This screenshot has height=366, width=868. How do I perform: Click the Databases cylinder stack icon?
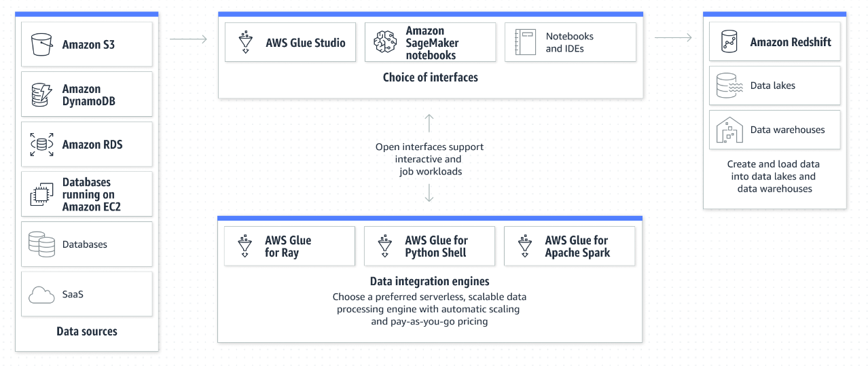[41, 244]
